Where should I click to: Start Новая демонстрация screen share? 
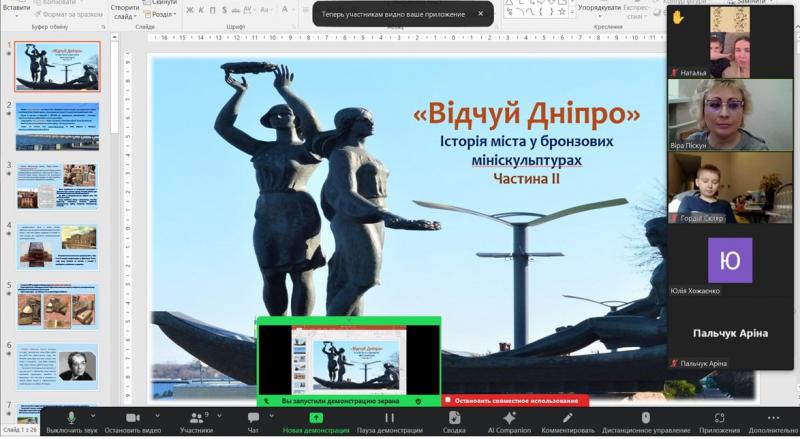point(316,418)
